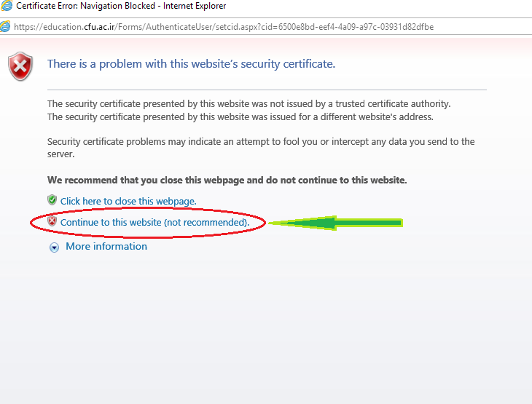Click the 'different website's address' sentence
Screen dimensions: 532x404
pos(240,116)
